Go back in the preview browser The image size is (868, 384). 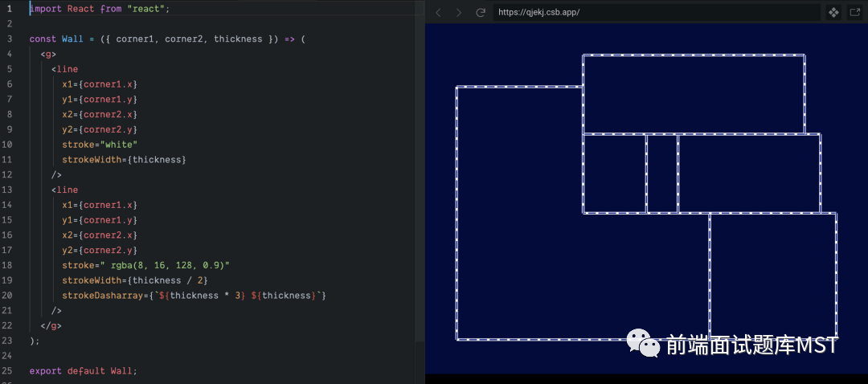click(x=439, y=12)
